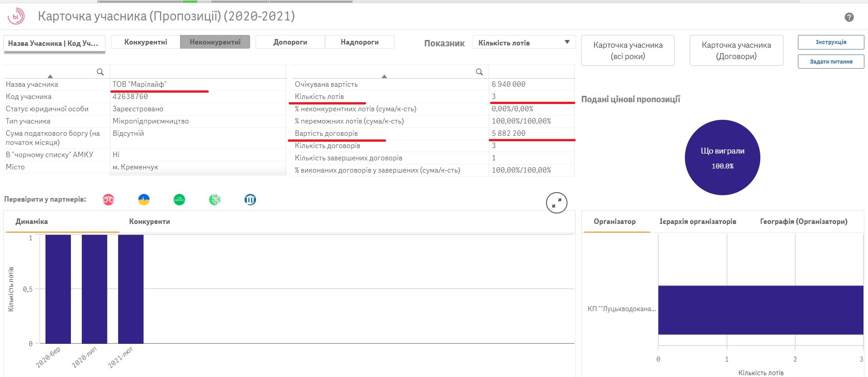Toggle the Допороги filter
This screenshot has height=377, width=868.
pyautogui.click(x=290, y=42)
